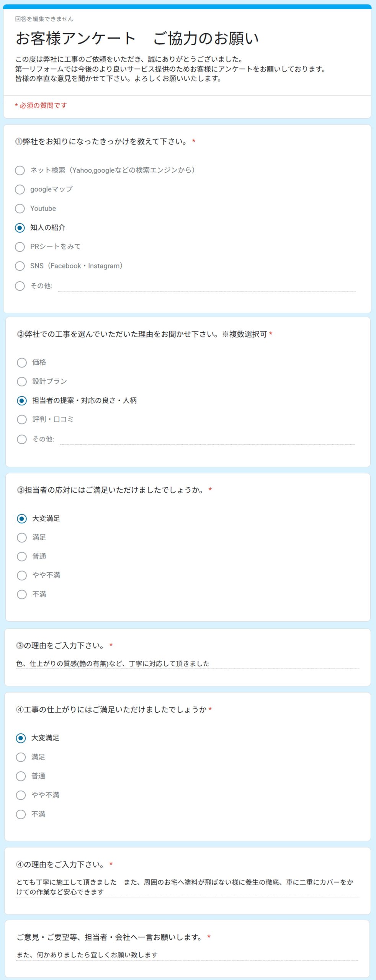The height and width of the screenshot is (980, 376).
Task: Choose the 設計プラン option
Action: 22,382
